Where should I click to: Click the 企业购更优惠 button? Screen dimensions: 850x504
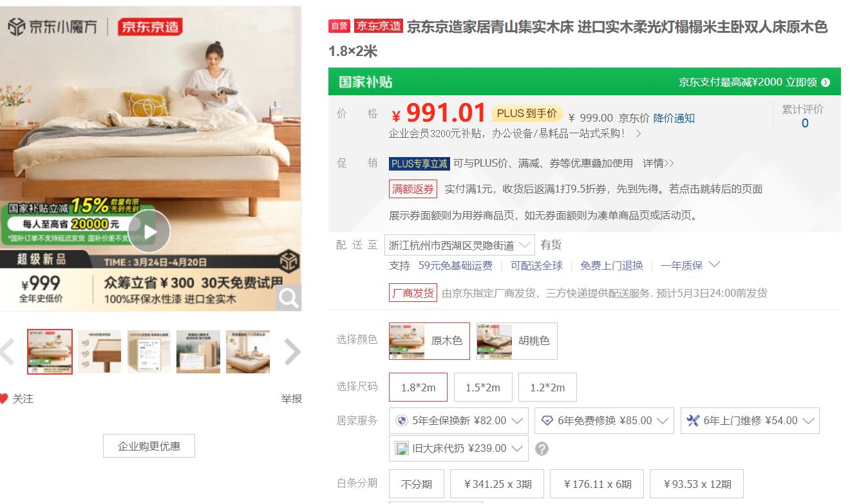pos(149,445)
